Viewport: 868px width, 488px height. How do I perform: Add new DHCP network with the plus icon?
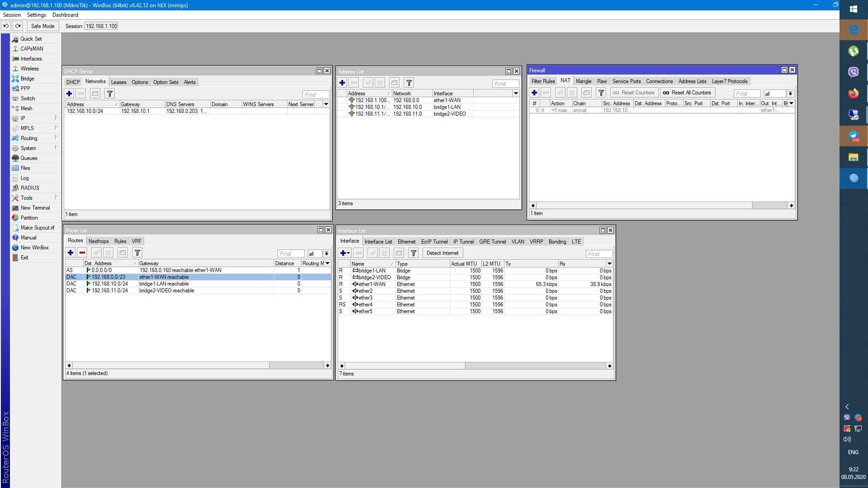pyautogui.click(x=69, y=94)
